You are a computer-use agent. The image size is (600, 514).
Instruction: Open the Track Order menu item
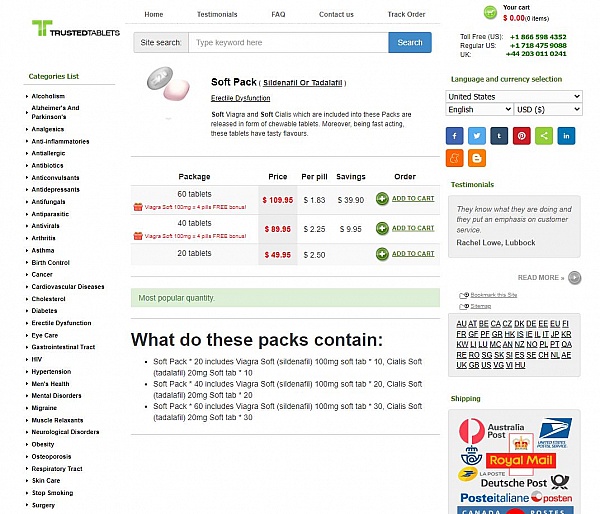coord(406,14)
